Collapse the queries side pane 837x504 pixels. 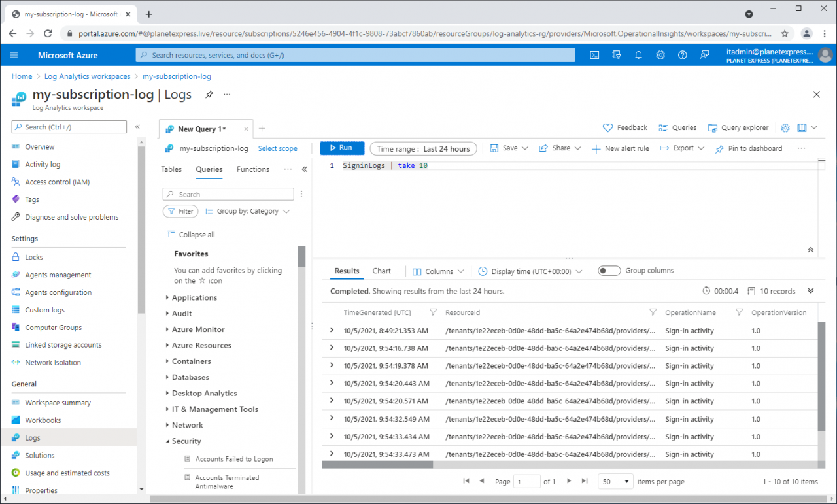pyautogui.click(x=304, y=169)
